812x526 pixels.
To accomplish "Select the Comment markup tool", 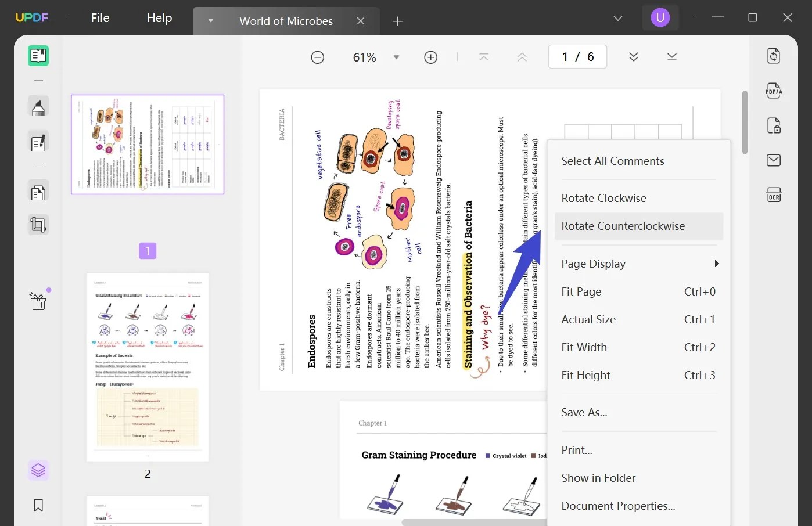I will pos(38,106).
